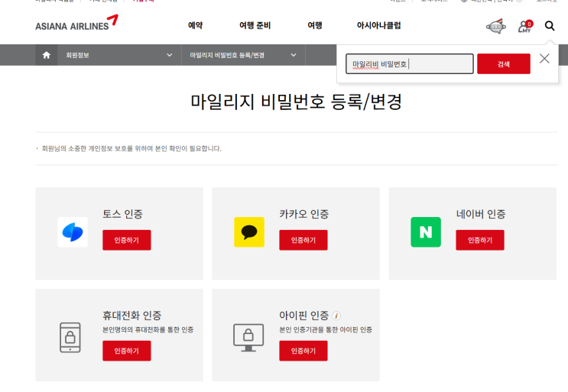Click the 토스 인증 heading
This screenshot has width=568, height=392.
click(122, 214)
